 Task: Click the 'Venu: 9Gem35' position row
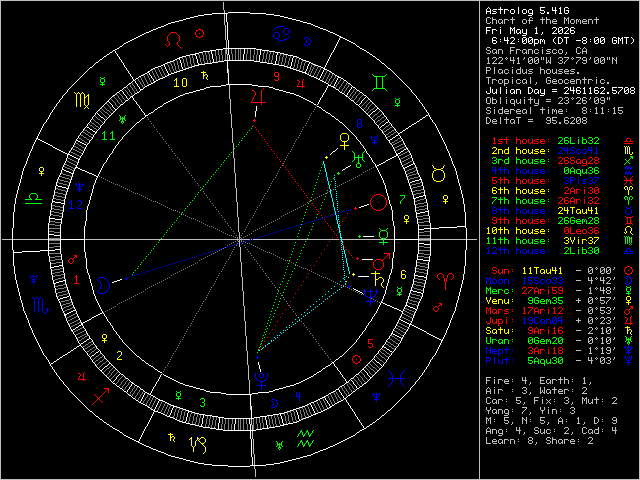pos(560,300)
